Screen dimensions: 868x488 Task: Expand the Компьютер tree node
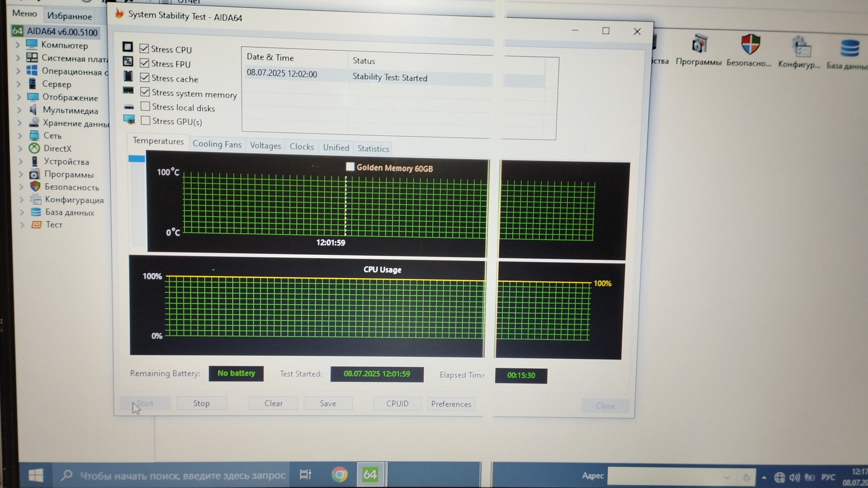click(18, 45)
